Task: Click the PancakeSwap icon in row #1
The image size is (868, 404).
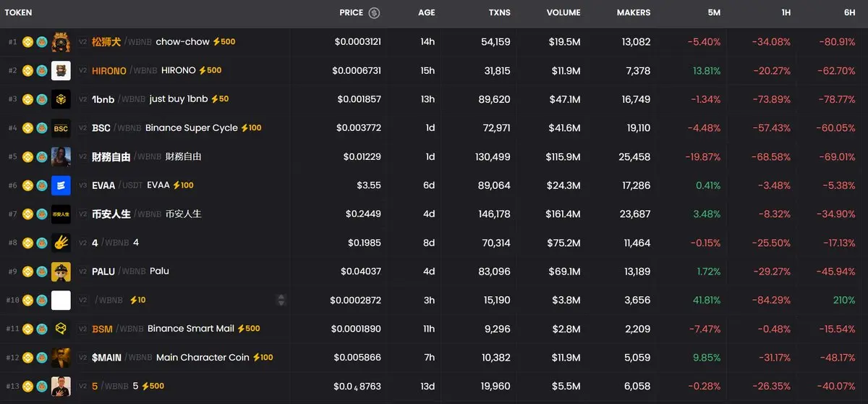Action: [x=42, y=42]
